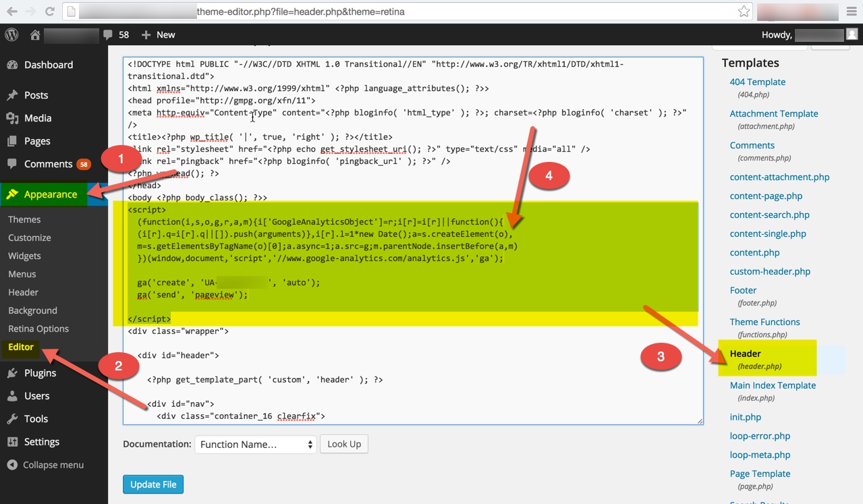Click the Plugins plug icon

(12, 373)
